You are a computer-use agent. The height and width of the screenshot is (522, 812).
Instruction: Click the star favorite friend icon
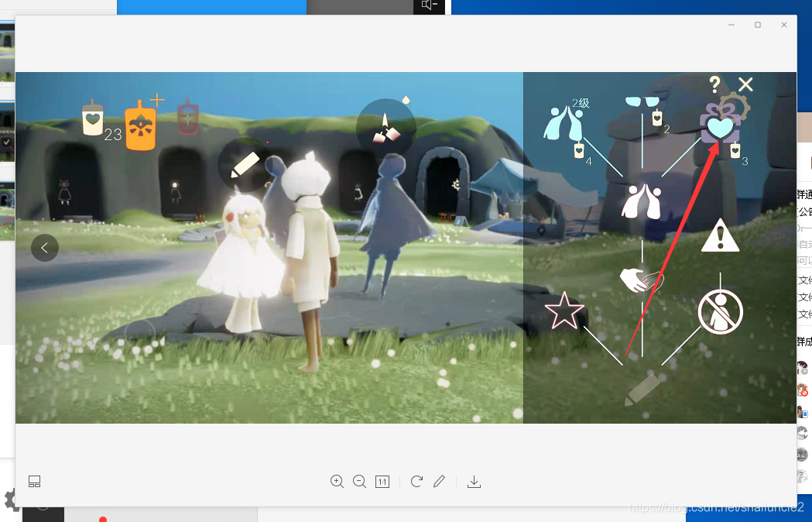click(564, 311)
